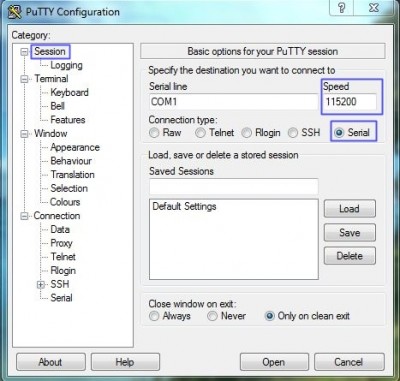400x381 pixels.
Task: Click the Cancel button
Action: (349, 362)
